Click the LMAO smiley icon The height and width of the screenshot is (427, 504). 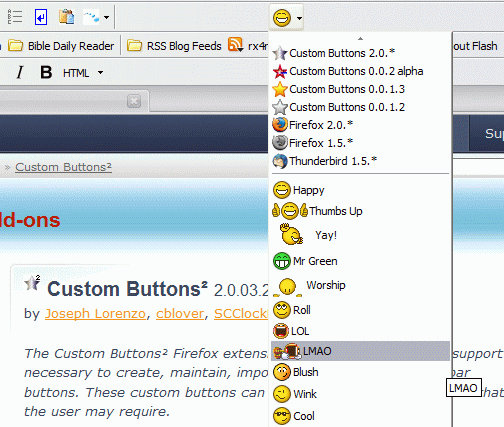click(287, 351)
